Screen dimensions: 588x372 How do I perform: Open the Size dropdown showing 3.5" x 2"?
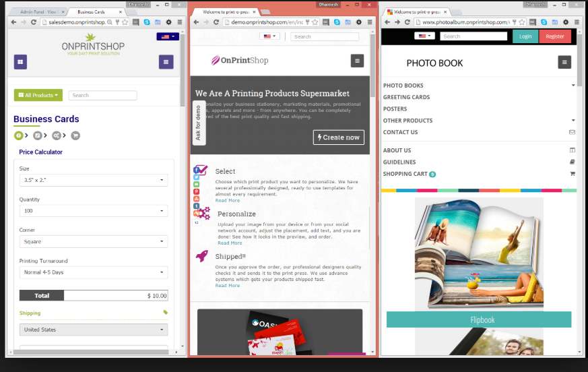click(94, 180)
